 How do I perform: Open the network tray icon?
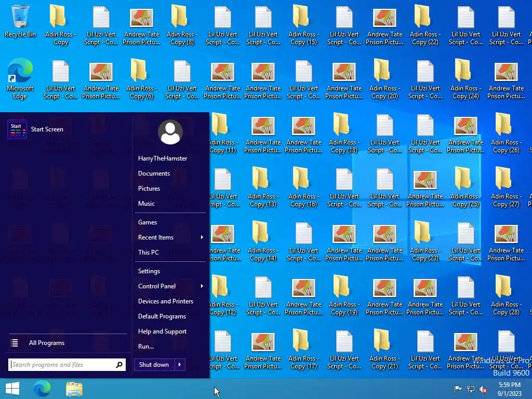coord(471,389)
